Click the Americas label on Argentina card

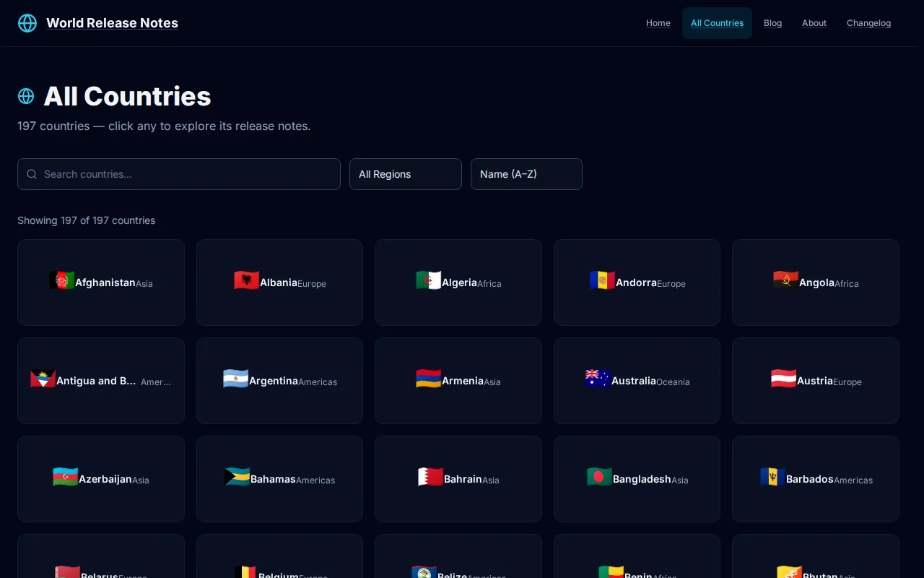(x=318, y=382)
